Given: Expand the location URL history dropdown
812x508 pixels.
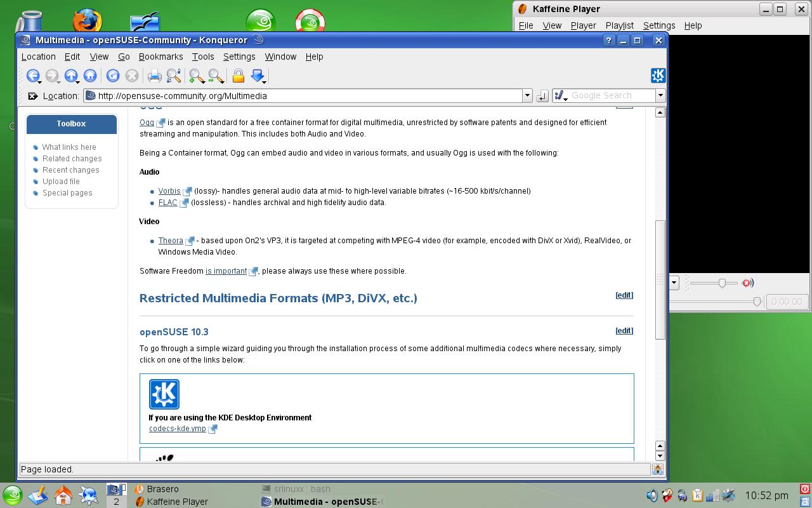Looking at the screenshot, I should click(x=527, y=96).
